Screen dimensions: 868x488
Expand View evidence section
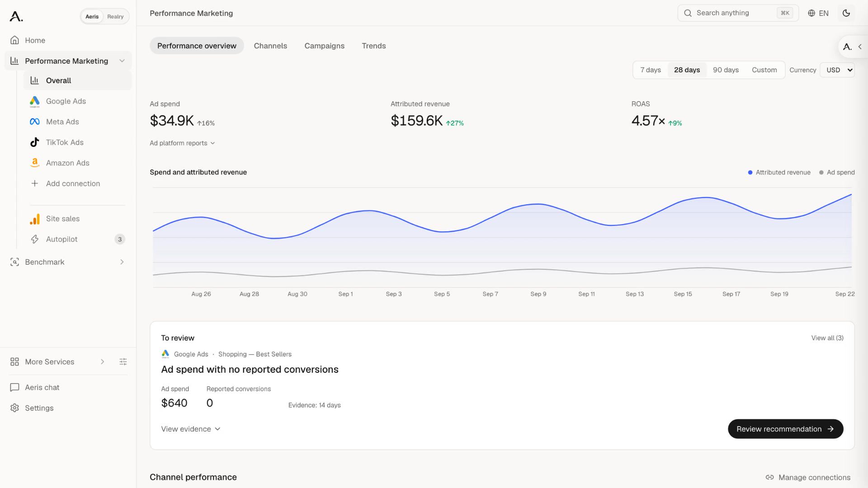tap(191, 429)
